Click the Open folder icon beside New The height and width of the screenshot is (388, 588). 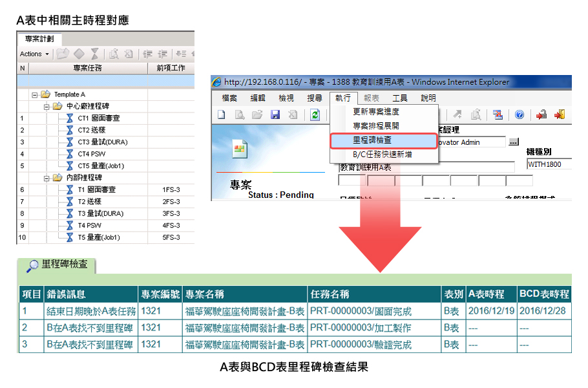pyautogui.click(x=257, y=115)
